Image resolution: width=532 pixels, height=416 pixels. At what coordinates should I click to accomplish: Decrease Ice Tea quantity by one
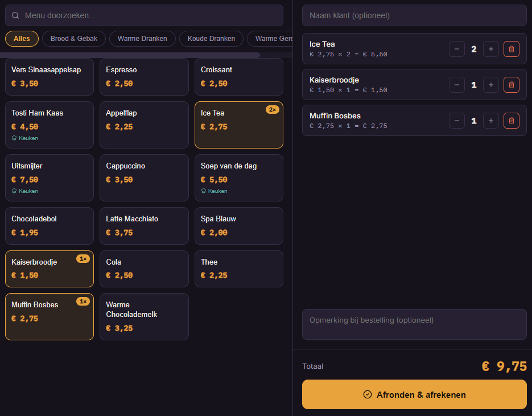click(457, 49)
